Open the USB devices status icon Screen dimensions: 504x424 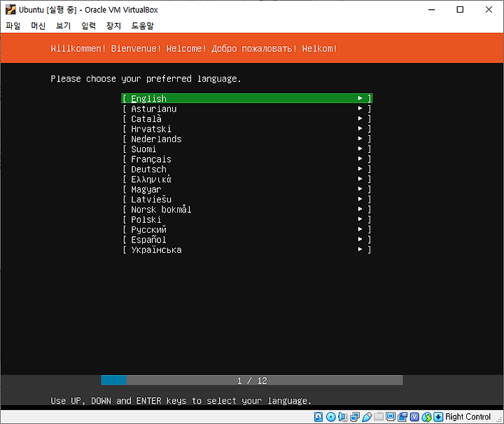point(367,417)
